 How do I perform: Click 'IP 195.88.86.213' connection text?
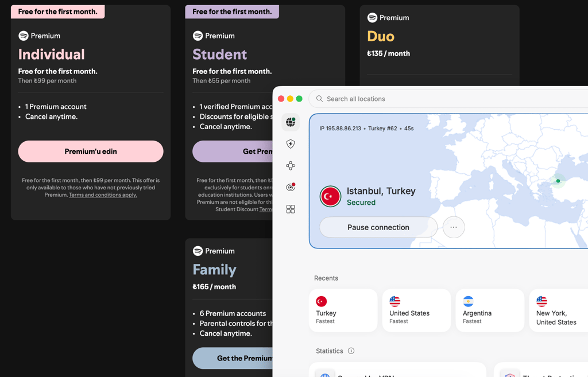click(x=340, y=129)
